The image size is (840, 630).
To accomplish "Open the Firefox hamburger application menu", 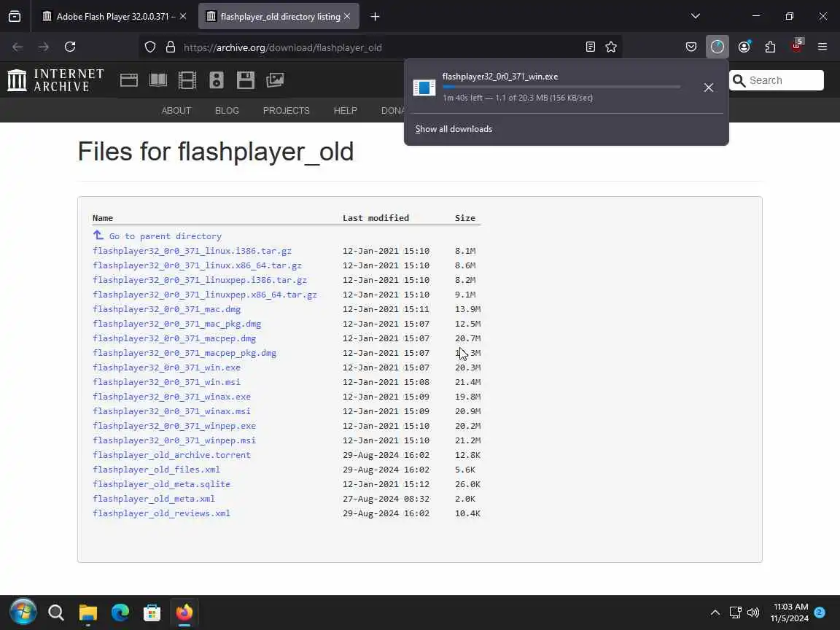I will (x=822, y=47).
